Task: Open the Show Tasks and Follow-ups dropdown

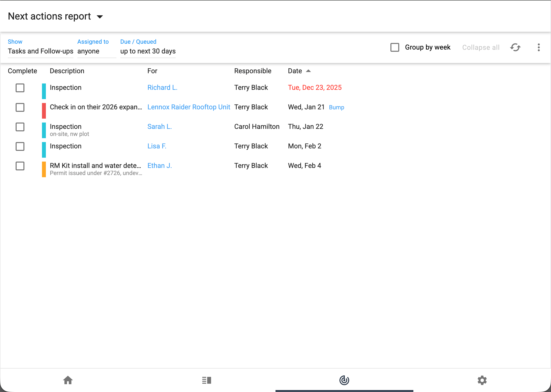Action: click(41, 51)
